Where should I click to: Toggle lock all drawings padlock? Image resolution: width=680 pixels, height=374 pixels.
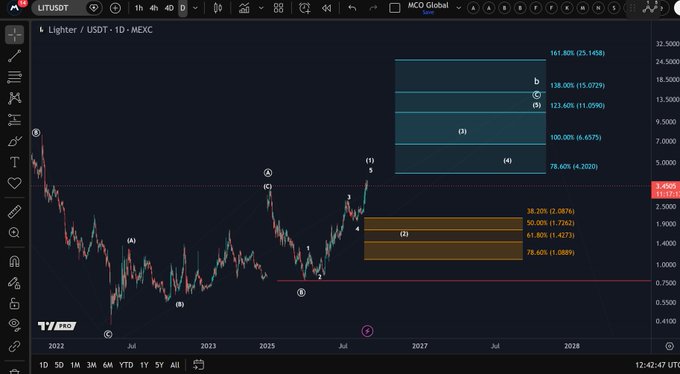14,303
